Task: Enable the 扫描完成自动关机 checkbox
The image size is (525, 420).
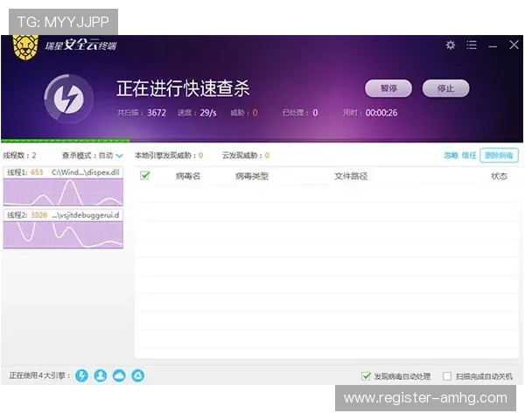Action: pyautogui.click(x=447, y=376)
